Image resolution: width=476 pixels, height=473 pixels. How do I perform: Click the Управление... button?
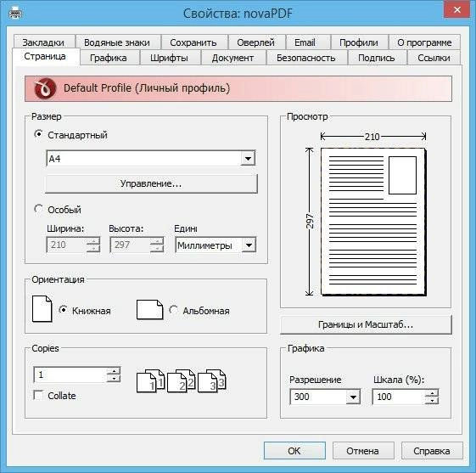pyautogui.click(x=151, y=183)
